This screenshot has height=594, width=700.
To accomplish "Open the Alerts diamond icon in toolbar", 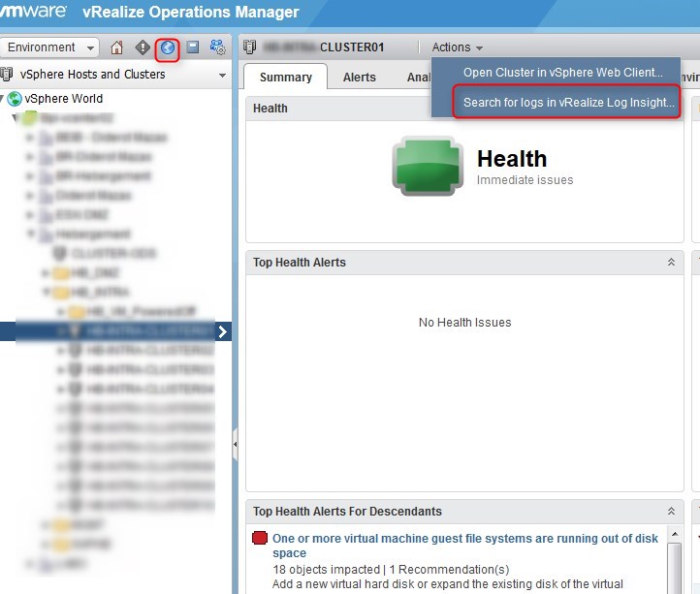I will point(143,47).
